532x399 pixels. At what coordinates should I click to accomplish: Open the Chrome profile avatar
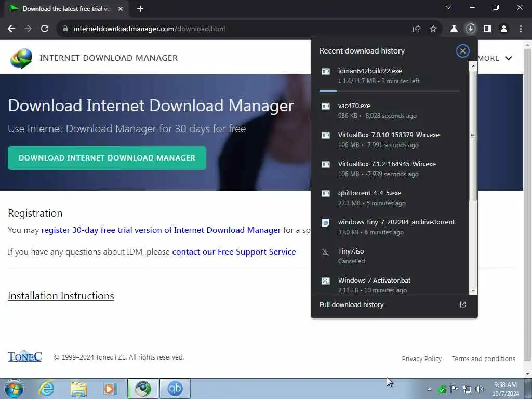pyautogui.click(x=504, y=29)
